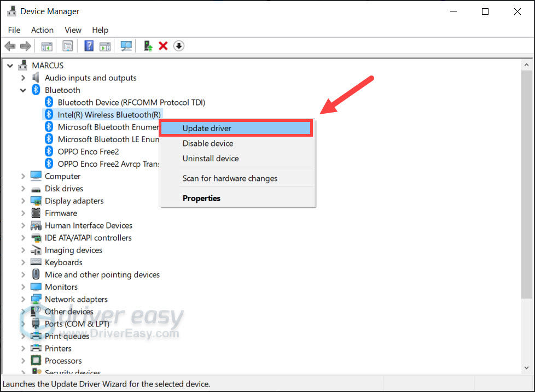The width and height of the screenshot is (535, 392).
Task: Open the Action menu in menu bar
Action: click(42, 30)
